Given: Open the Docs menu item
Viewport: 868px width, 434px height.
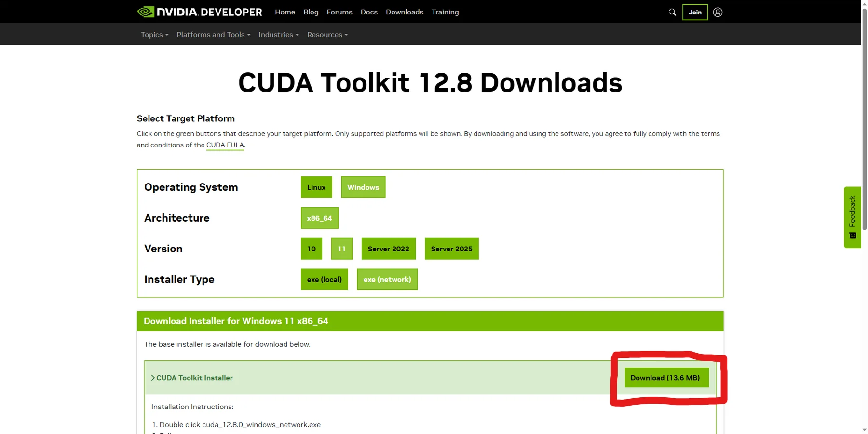Looking at the screenshot, I should pyautogui.click(x=369, y=12).
